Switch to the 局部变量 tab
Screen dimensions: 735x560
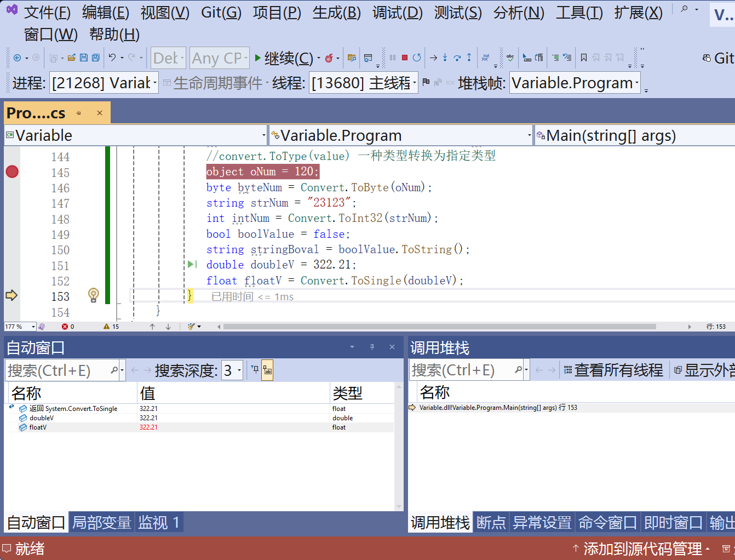click(x=102, y=522)
